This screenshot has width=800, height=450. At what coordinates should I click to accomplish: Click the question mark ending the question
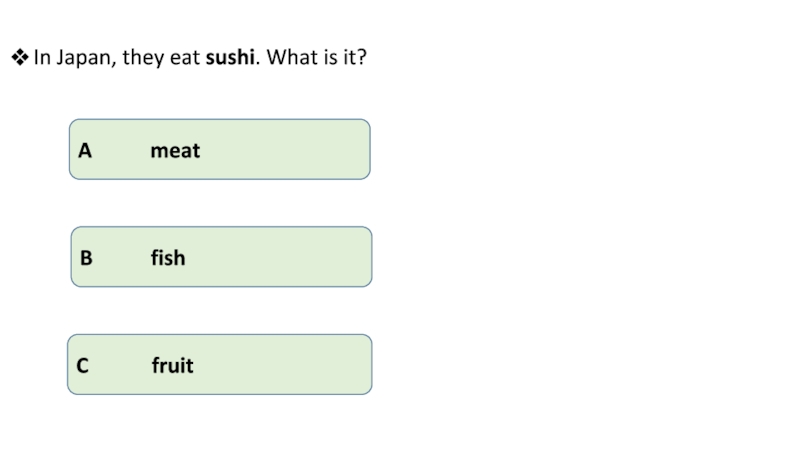[361, 58]
